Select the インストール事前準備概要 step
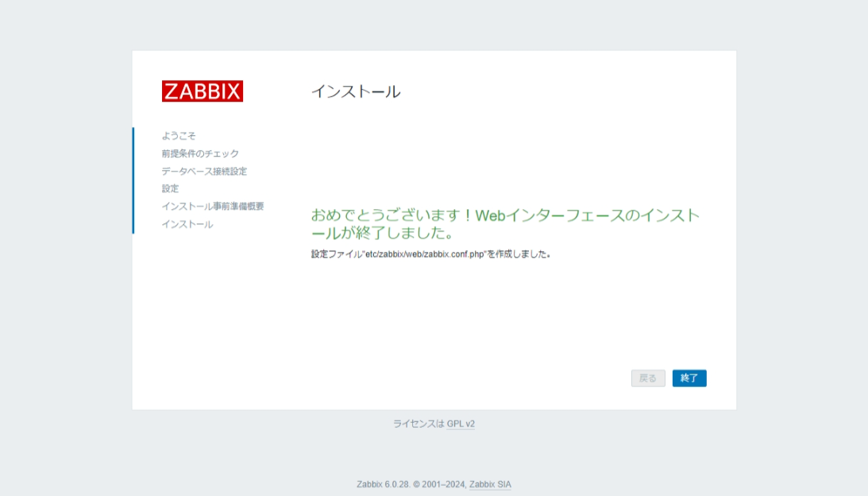The image size is (868, 496). (213, 206)
